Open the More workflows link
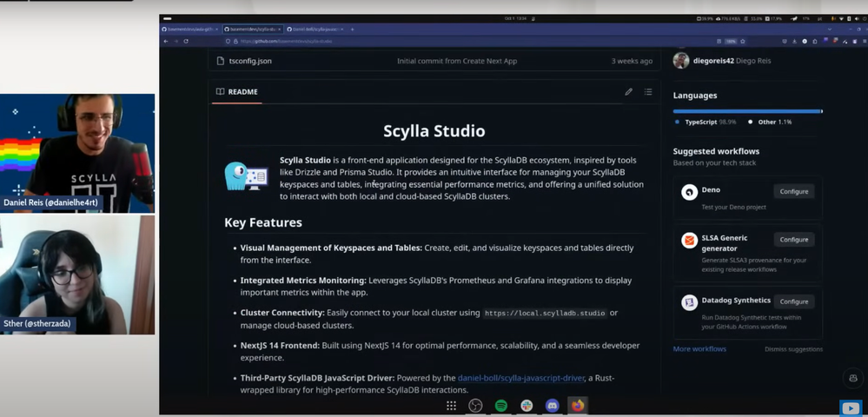868x417 pixels. coord(699,349)
